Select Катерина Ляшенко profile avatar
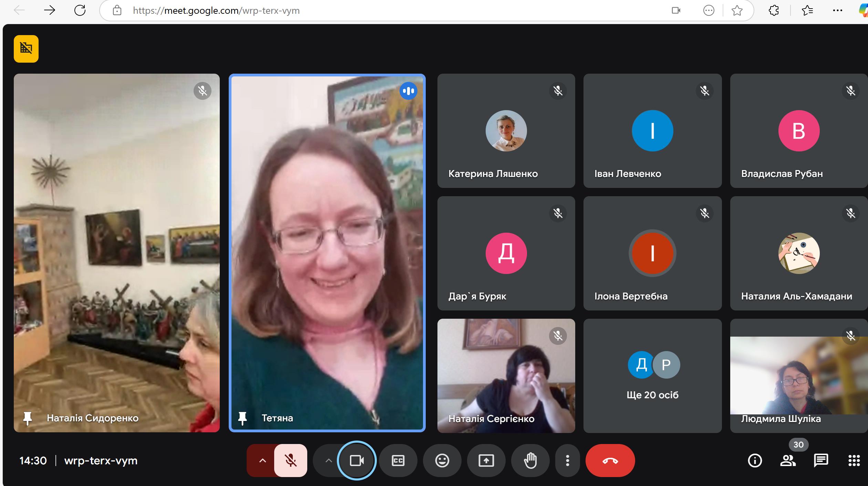Viewport: 868px width, 486px height. 506,131
